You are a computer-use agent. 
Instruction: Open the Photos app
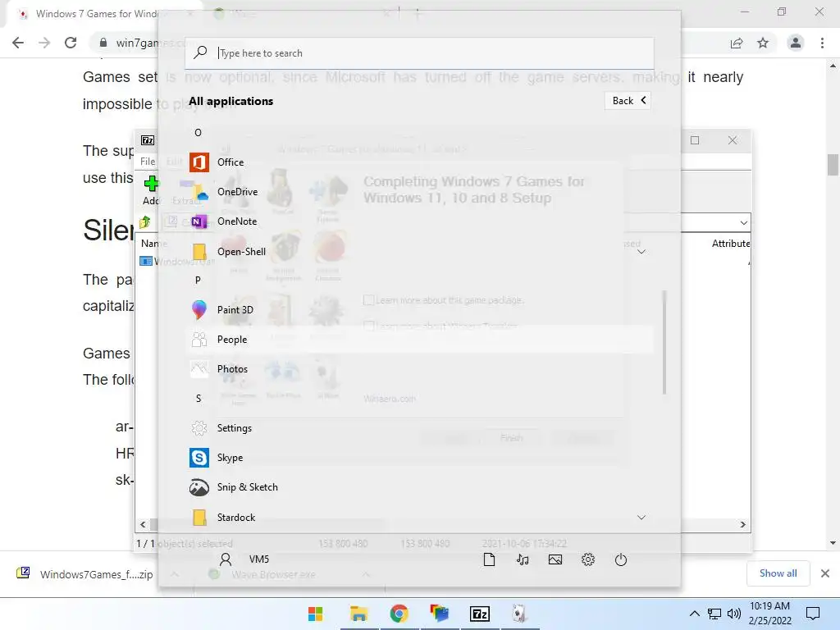(420, 369)
